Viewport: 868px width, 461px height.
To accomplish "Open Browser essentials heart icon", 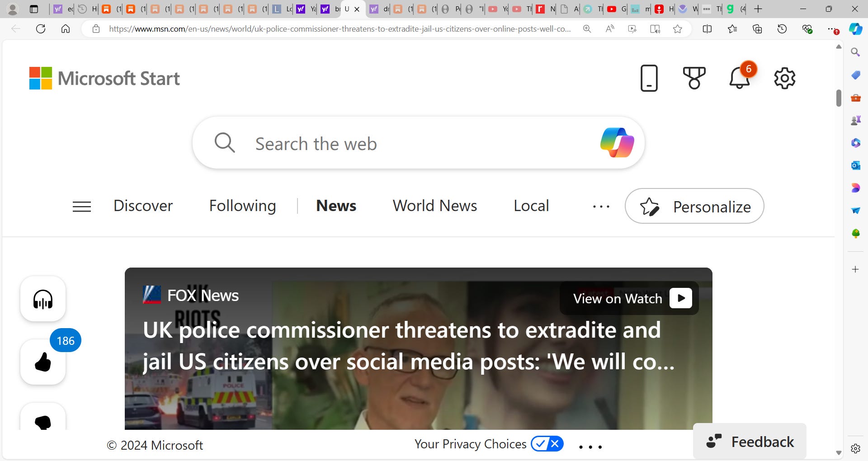I will click(807, 29).
